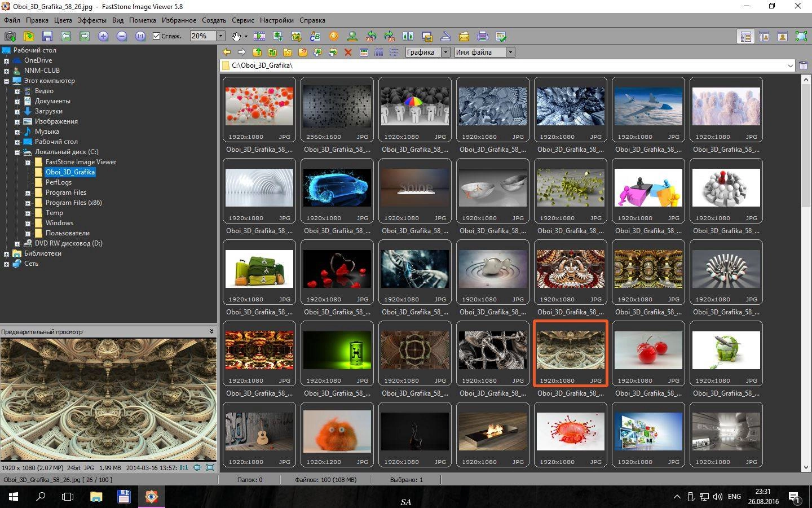Switch to full screen view icon
This screenshot has height=508, width=812.
[x=801, y=36]
